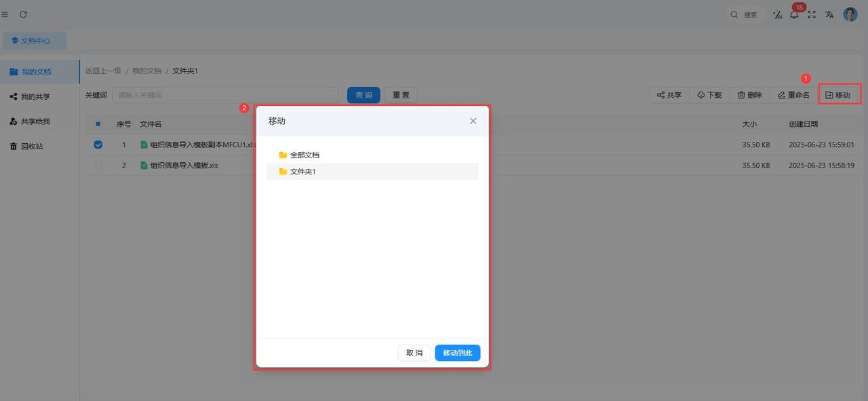Click the 我的文档 breadcrumb link

146,71
